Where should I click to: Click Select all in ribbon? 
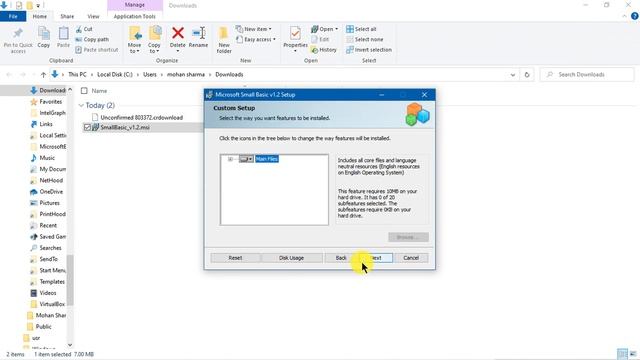[361, 29]
